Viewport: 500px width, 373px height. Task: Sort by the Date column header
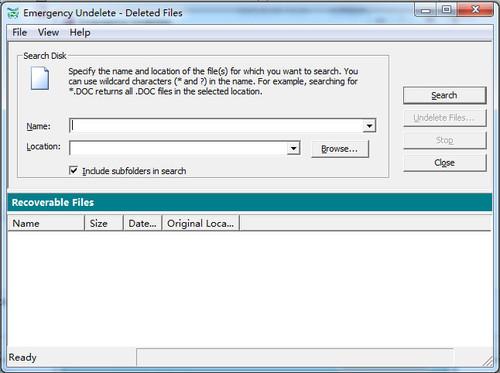point(142,223)
